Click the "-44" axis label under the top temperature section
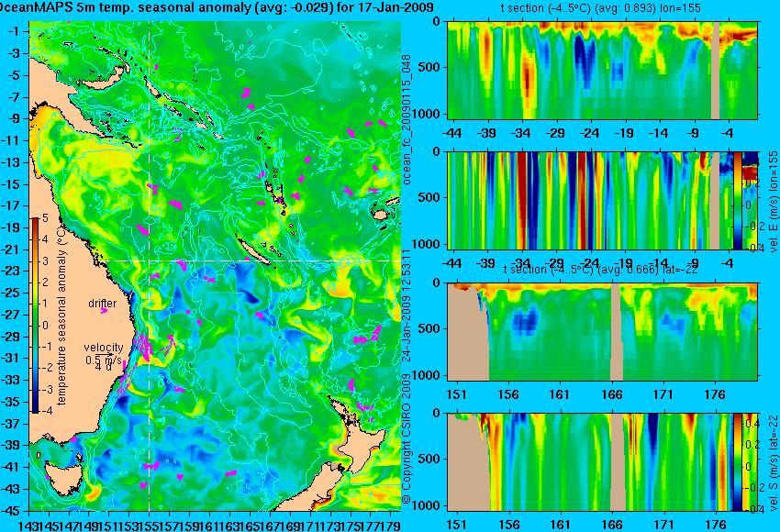The width and height of the screenshot is (780, 532). [451, 133]
